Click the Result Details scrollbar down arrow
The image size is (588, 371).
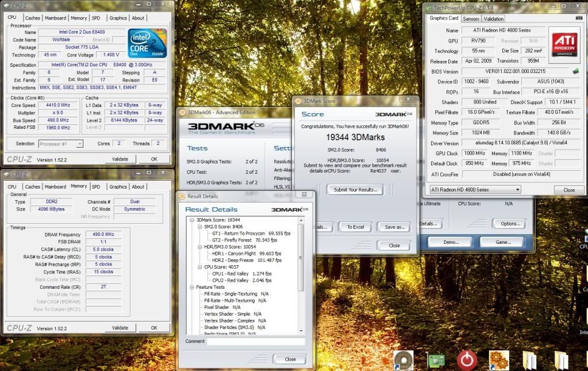tap(301, 330)
